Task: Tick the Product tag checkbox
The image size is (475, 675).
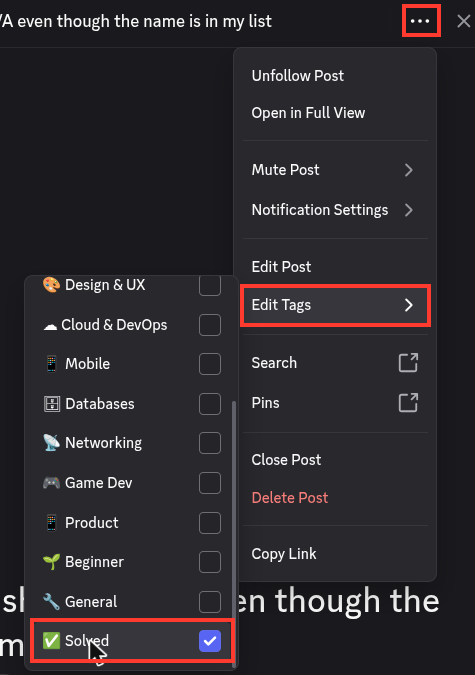Action: [210, 523]
